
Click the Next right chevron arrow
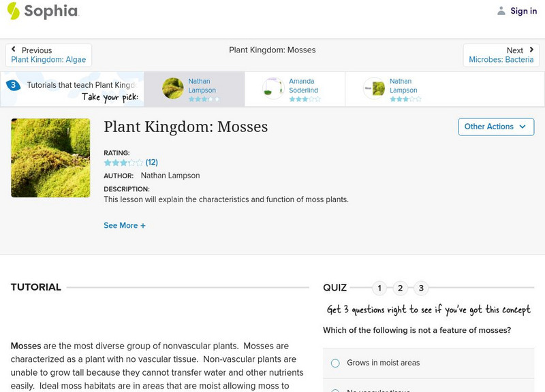pyautogui.click(x=531, y=50)
